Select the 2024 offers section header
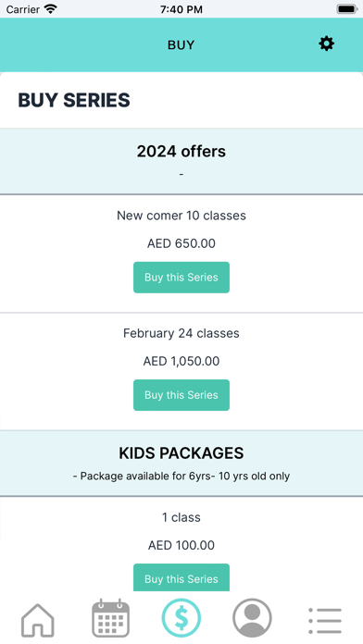Viewport: 363px width, 644px height. pos(181,161)
